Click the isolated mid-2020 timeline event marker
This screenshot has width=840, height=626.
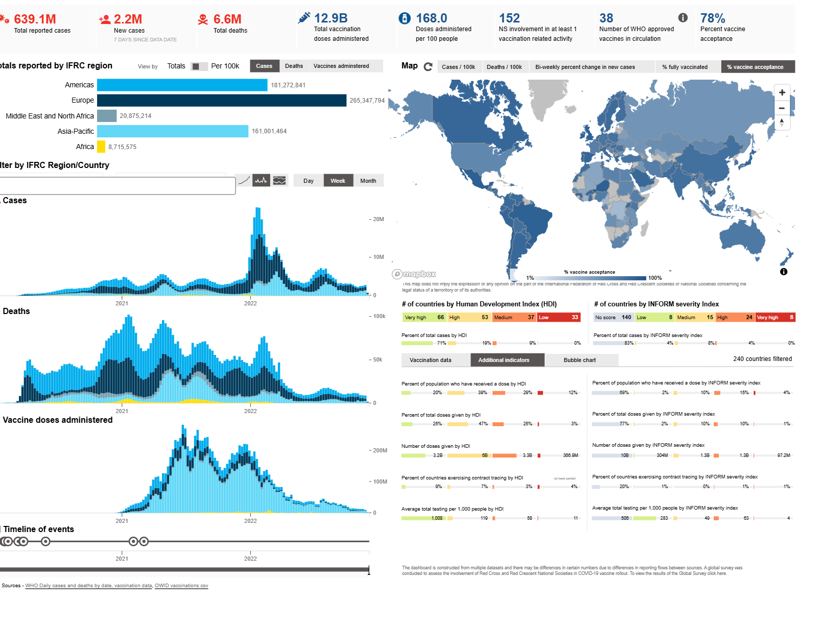(x=45, y=541)
